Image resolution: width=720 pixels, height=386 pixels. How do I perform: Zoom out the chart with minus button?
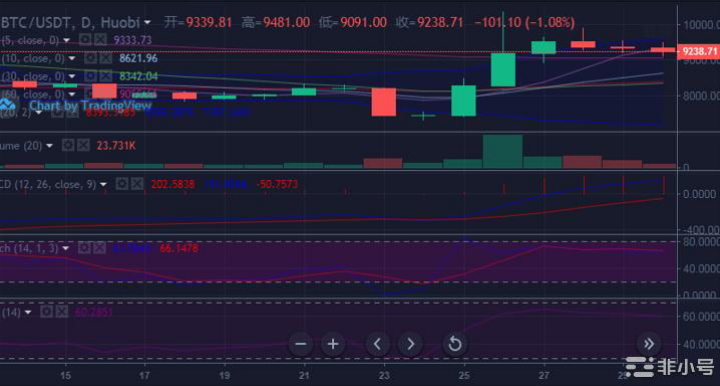point(301,344)
